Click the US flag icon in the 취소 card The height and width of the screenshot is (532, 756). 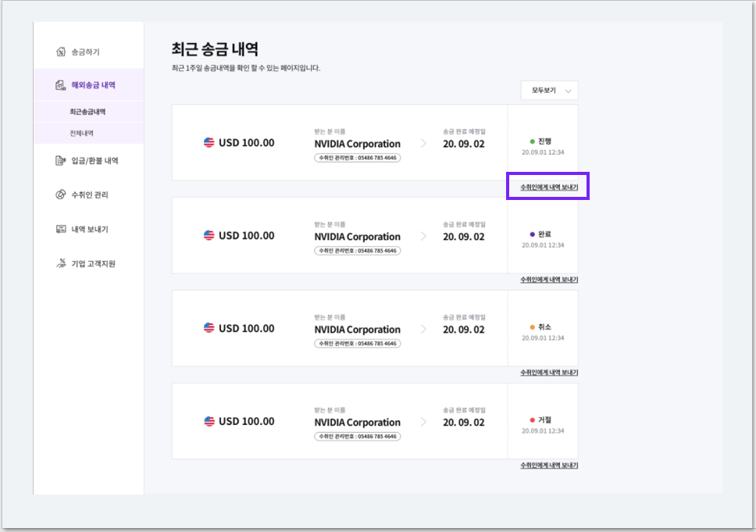coord(209,328)
